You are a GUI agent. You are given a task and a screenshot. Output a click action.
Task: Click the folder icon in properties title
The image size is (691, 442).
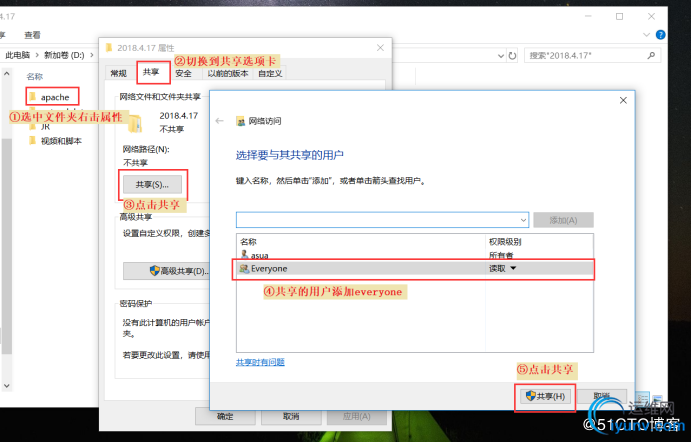pyautogui.click(x=109, y=47)
